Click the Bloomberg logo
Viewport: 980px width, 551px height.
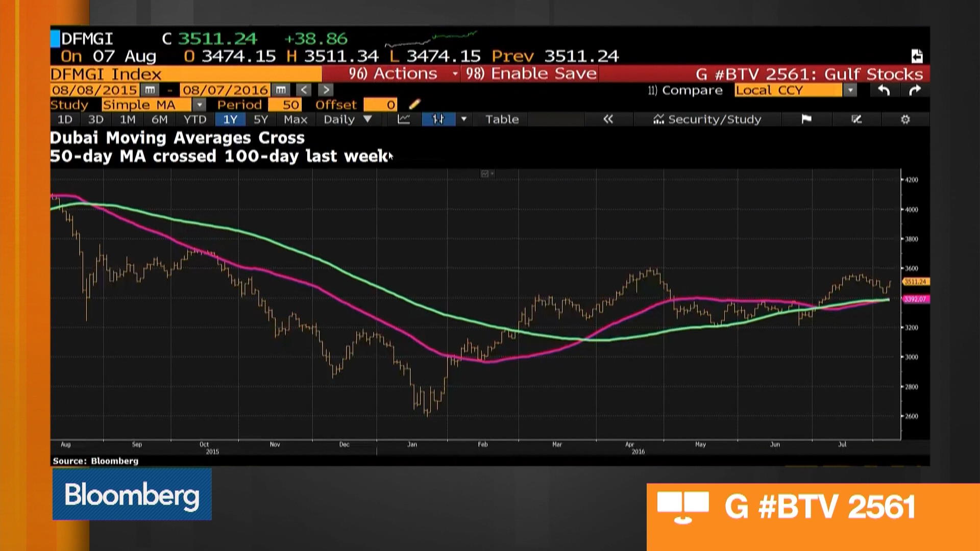point(132,494)
